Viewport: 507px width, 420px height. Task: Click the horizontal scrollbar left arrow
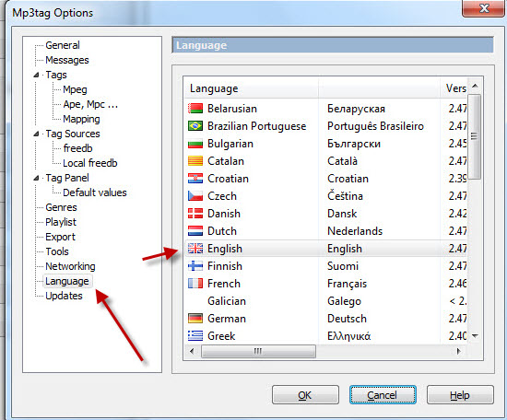pos(192,351)
